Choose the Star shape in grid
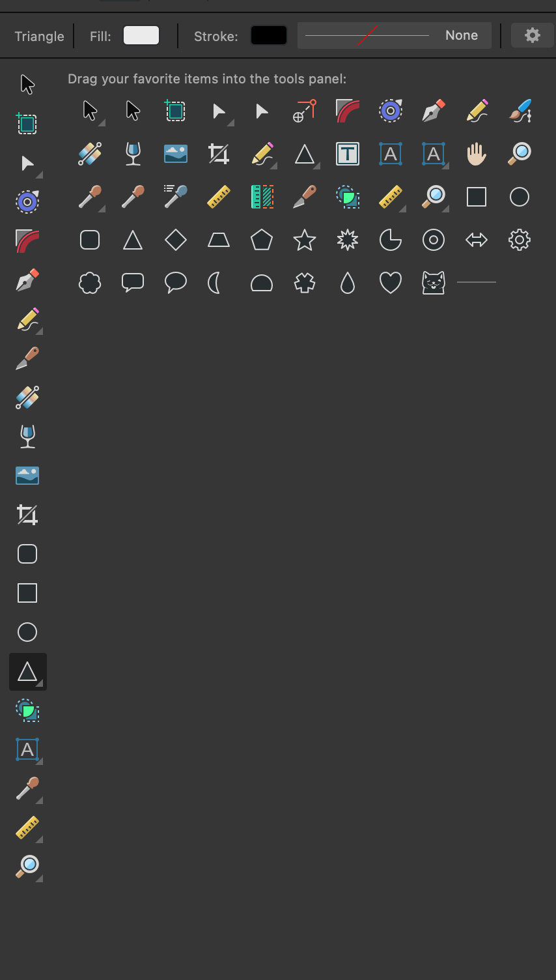Viewport: 556px width, 980px height. (x=305, y=240)
